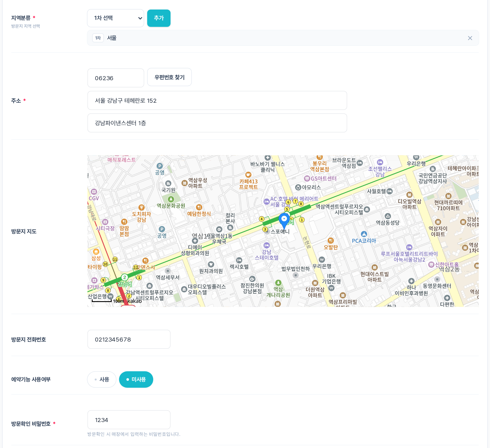Click the 강남역 line 2 station icon
The width and height of the screenshot is (490, 448).
pyautogui.click(x=124, y=277)
